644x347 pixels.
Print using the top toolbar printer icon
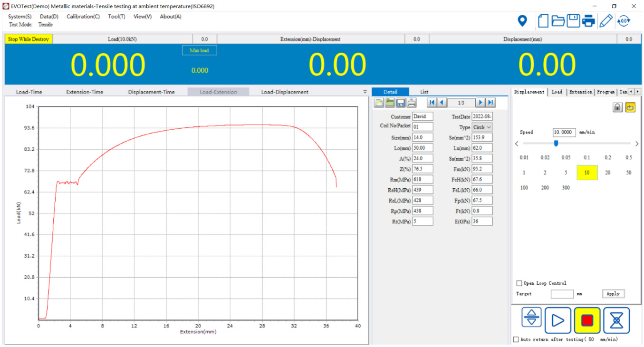point(588,21)
